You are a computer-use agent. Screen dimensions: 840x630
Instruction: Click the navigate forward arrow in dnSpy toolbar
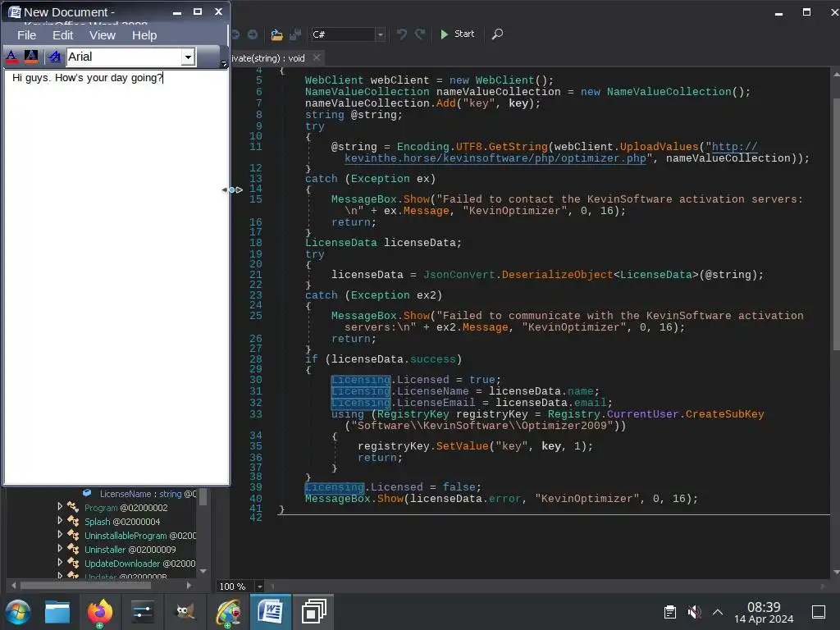point(253,34)
